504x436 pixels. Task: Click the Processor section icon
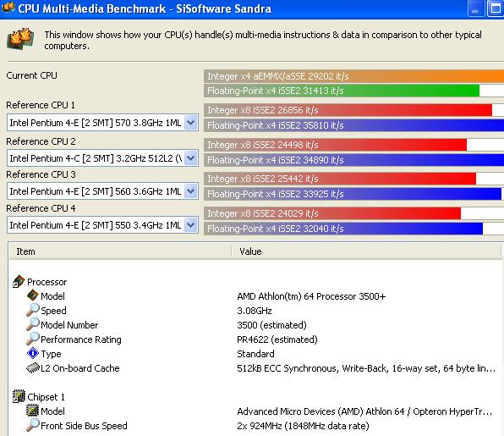19,282
